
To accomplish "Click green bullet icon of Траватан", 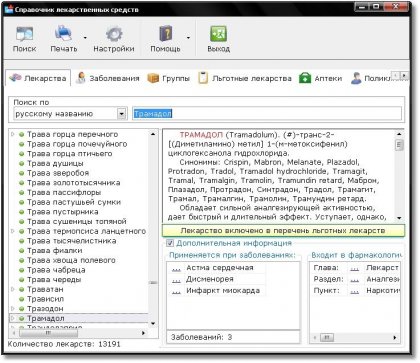I will pyautogui.click(x=22, y=289).
